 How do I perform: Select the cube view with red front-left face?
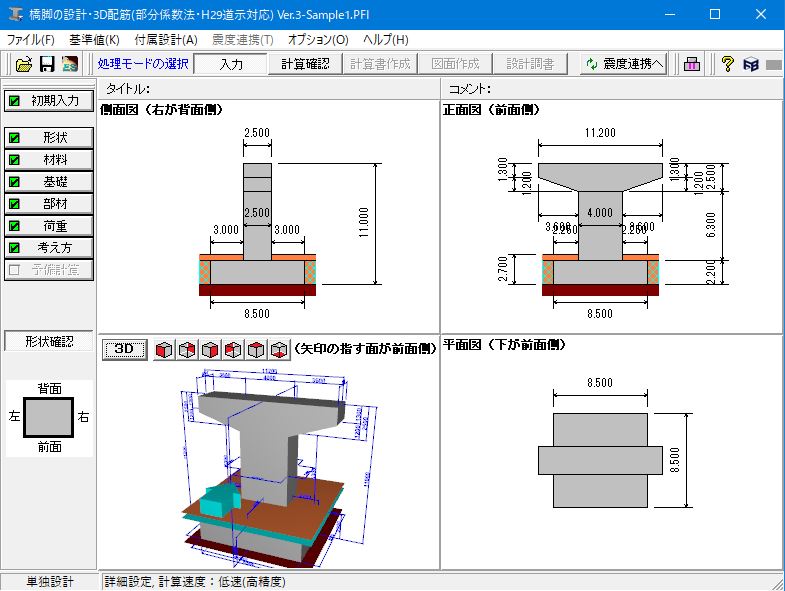click(164, 350)
